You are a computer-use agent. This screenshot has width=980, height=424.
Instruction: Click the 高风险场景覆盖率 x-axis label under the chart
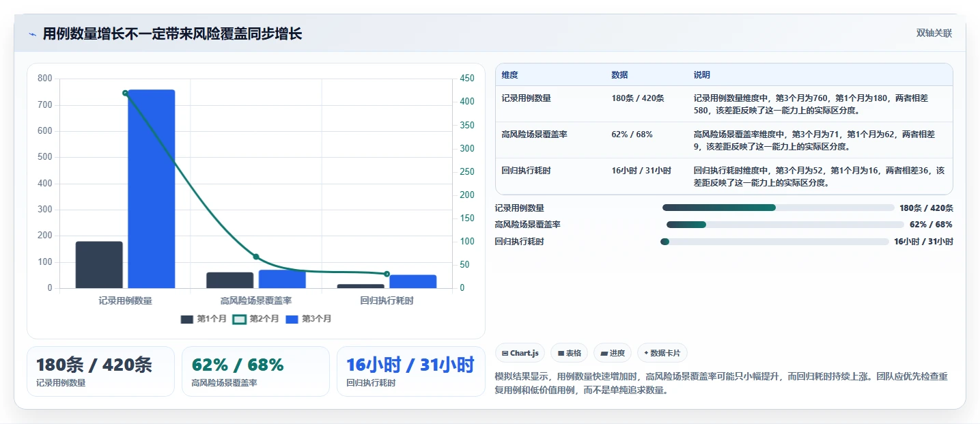point(256,300)
